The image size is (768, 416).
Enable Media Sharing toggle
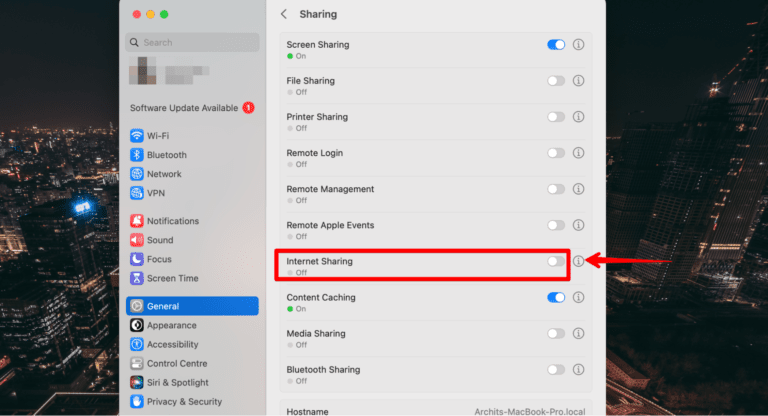coord(556,334)
